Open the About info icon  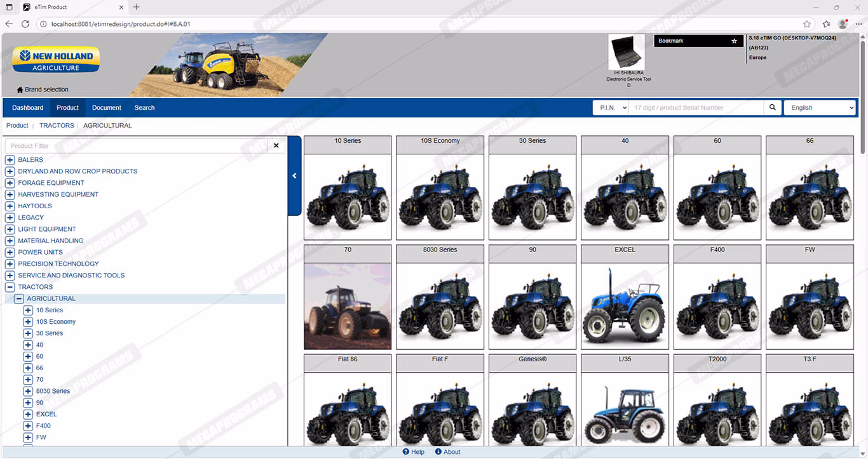click(x=438, y=452)
